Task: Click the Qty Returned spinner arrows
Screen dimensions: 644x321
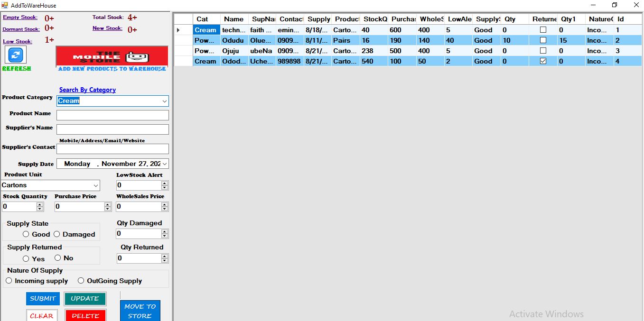Action: pyautogui.click(x=165, y=258)
